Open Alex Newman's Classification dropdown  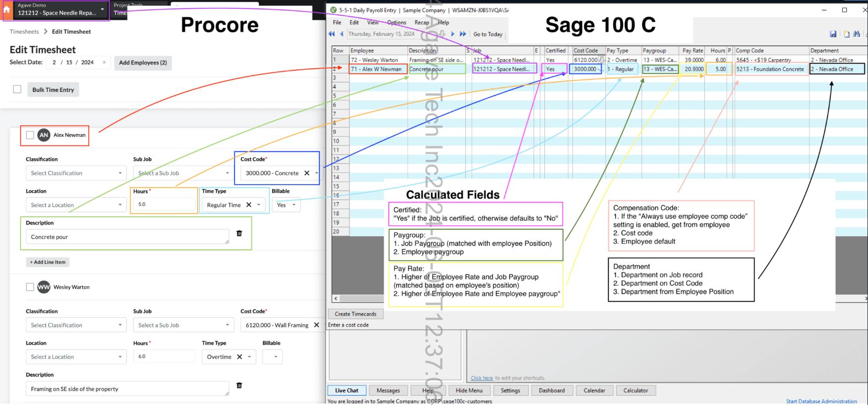click(76, 173)
